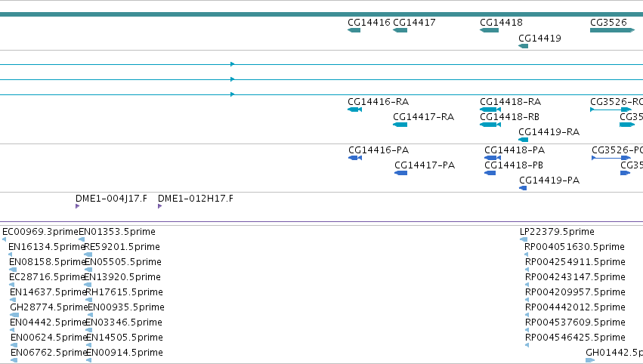Click the EST glyph under EN01353.5prime
This screenshot has width=643, height=364.
(82, 239)
